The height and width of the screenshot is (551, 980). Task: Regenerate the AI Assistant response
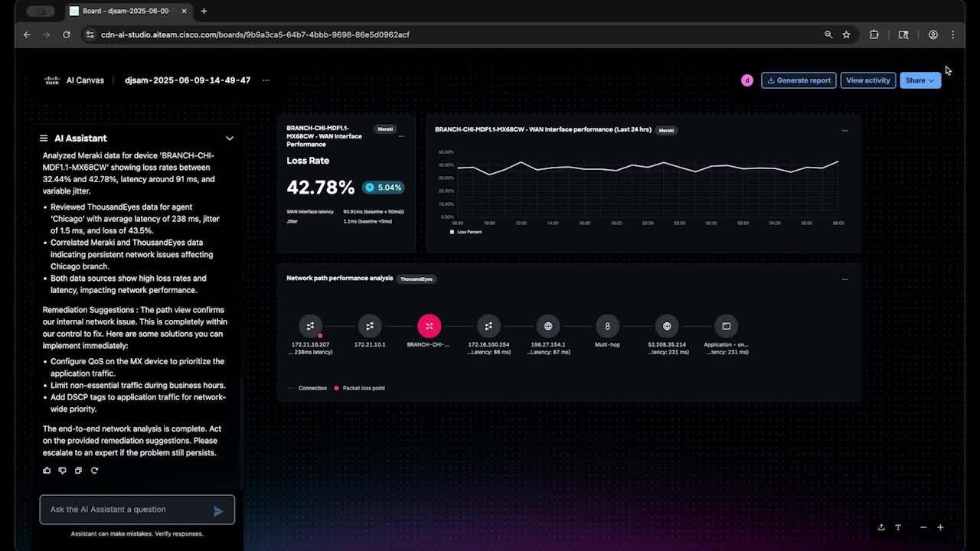(x=94, y=471)
